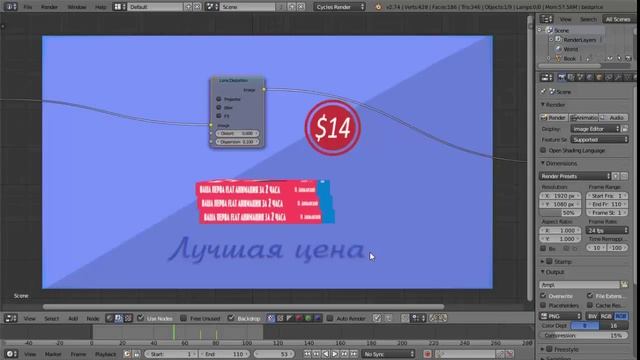Play animation in reverse
The image size is (640, 360).
(x=326, y=354)
